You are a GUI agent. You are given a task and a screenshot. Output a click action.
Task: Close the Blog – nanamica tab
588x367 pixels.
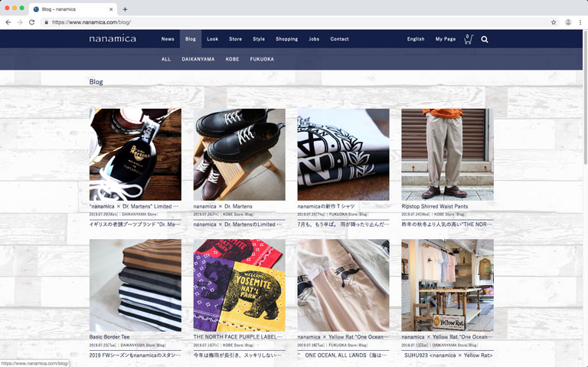111,9
